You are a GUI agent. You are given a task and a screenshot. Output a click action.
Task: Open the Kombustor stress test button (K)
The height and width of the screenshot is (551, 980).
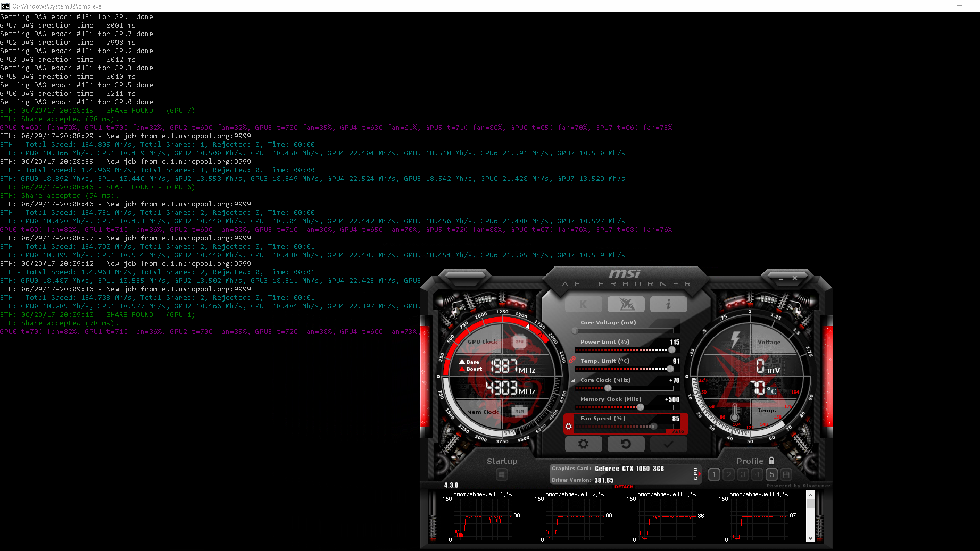[583, 304]
